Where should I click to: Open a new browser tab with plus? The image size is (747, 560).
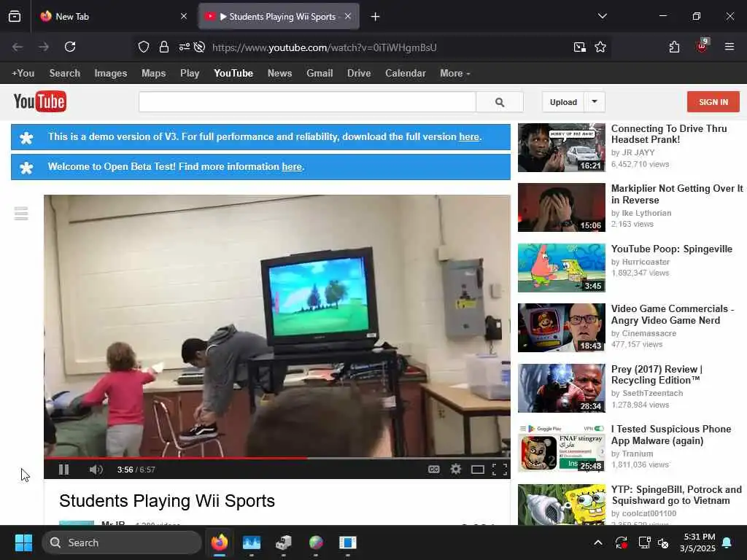[x=376, y=17]
